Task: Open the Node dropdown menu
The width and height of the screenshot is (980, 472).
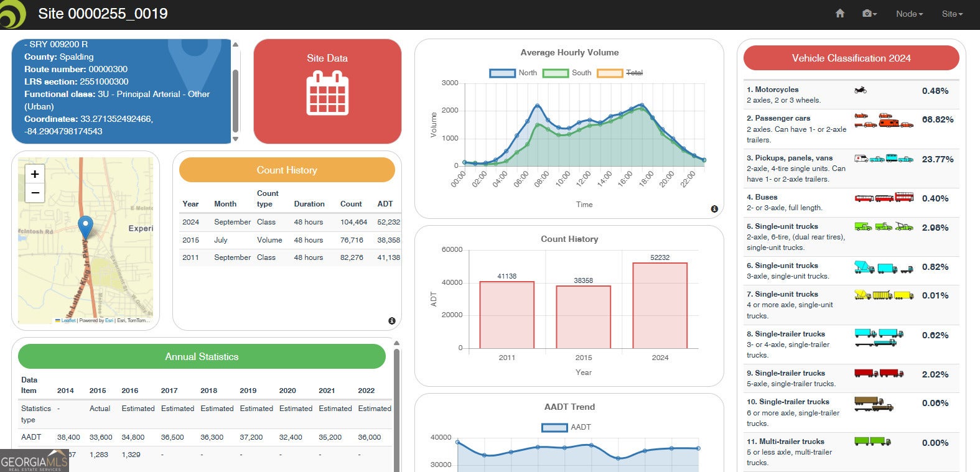Action: (x=909, y=14)
